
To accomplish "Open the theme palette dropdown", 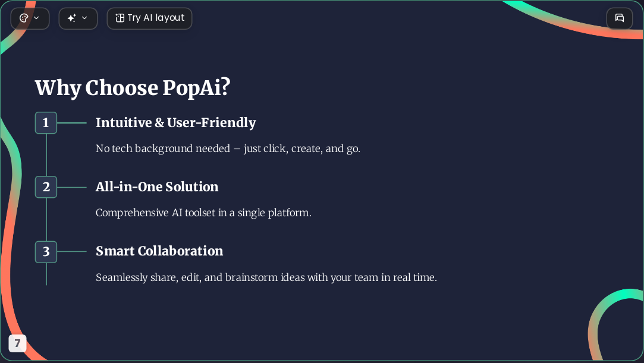I will tap(30, 18).
